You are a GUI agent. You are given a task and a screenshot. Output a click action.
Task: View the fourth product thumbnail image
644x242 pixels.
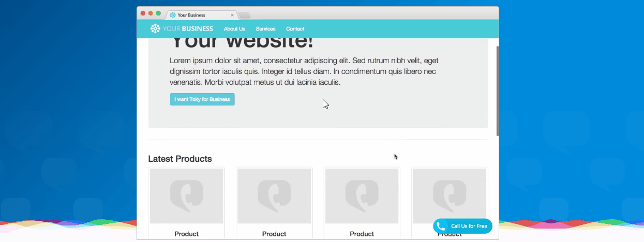pos(449,196)
